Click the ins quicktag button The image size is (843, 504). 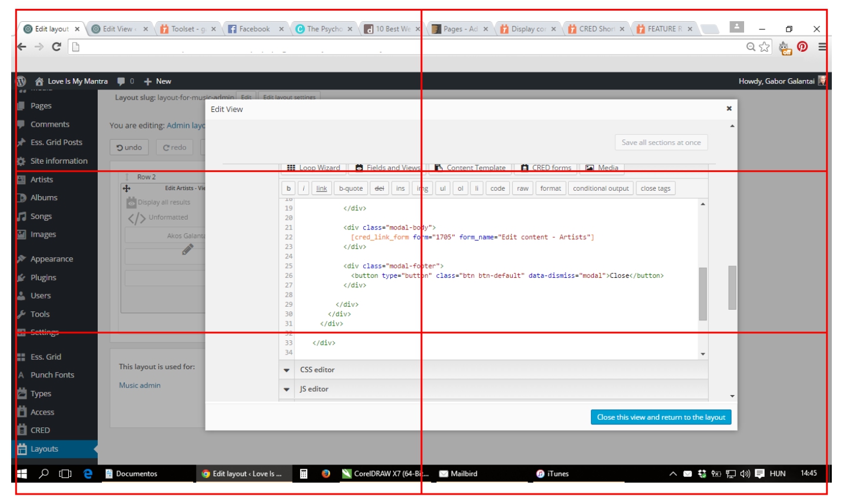[x=400, y=188]
